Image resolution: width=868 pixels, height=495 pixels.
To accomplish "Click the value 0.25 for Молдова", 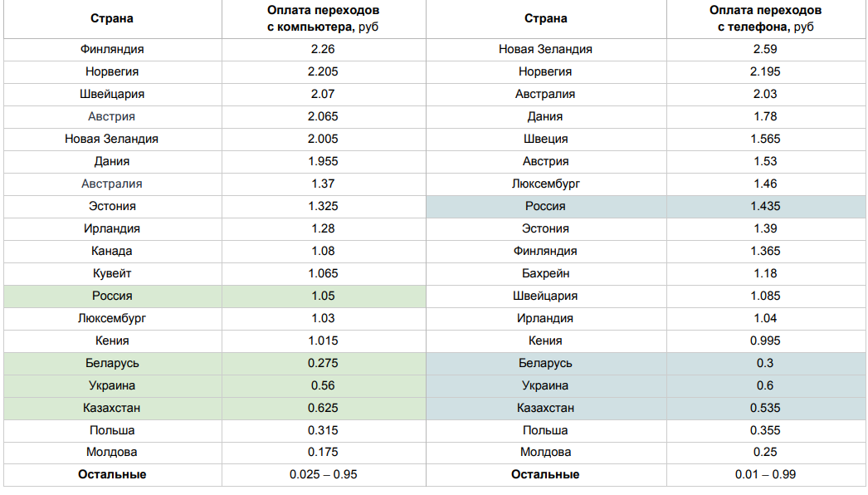I will click(x=766, y=453).
